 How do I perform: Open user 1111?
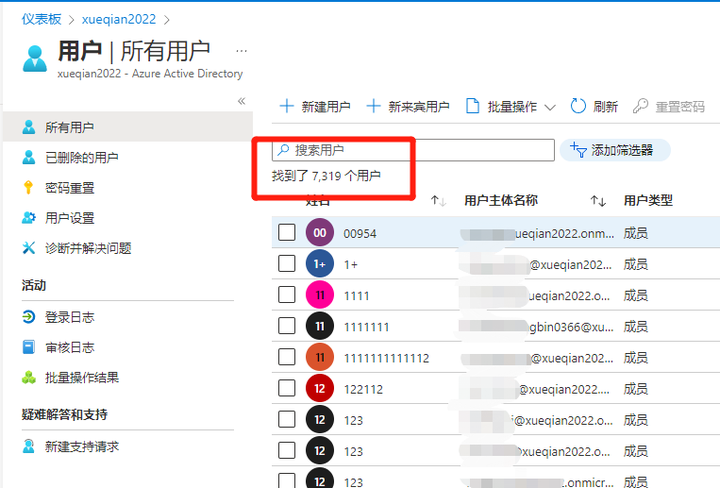(356, 296)
